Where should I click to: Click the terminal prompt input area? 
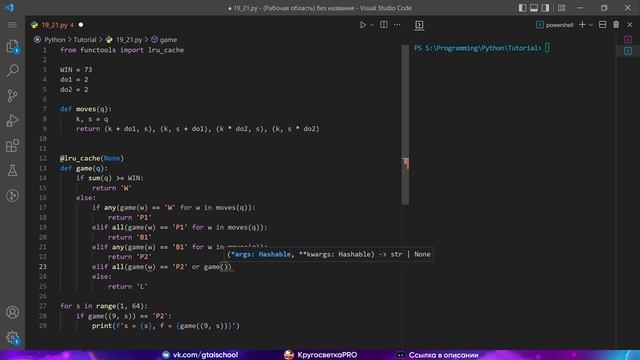[547, 48]
